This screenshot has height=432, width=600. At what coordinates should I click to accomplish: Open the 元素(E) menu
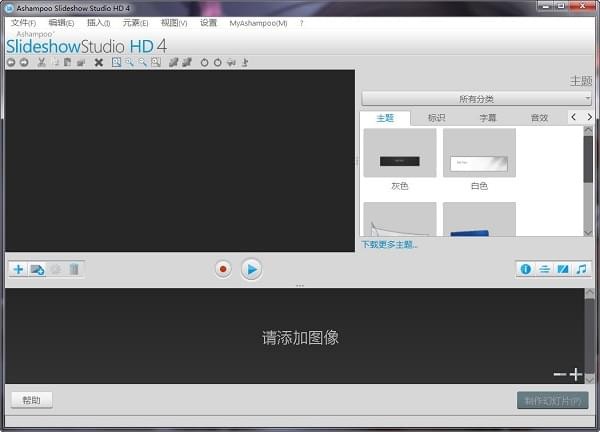coord(135,23)
